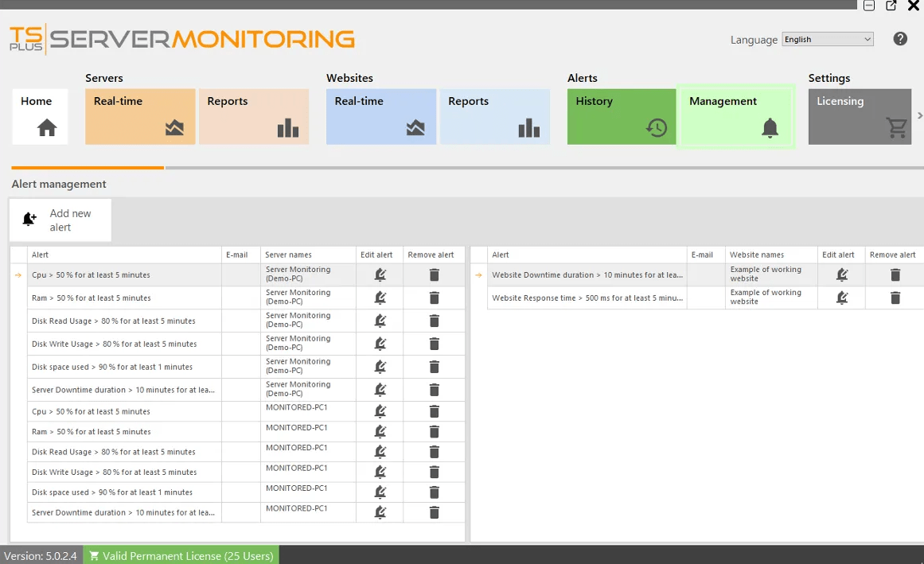
Task: Click the pop-out window icon
Action: pyautogui.click(x=891, y=6)
